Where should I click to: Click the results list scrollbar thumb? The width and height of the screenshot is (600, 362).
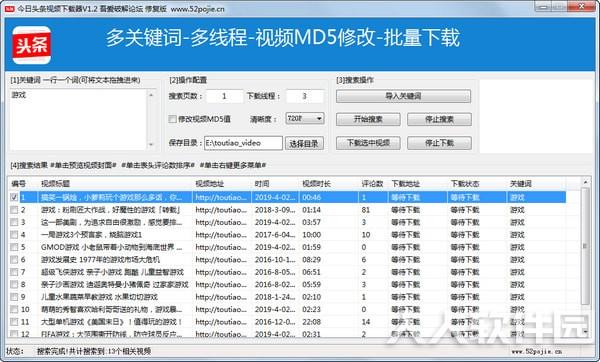coord(585,246)
